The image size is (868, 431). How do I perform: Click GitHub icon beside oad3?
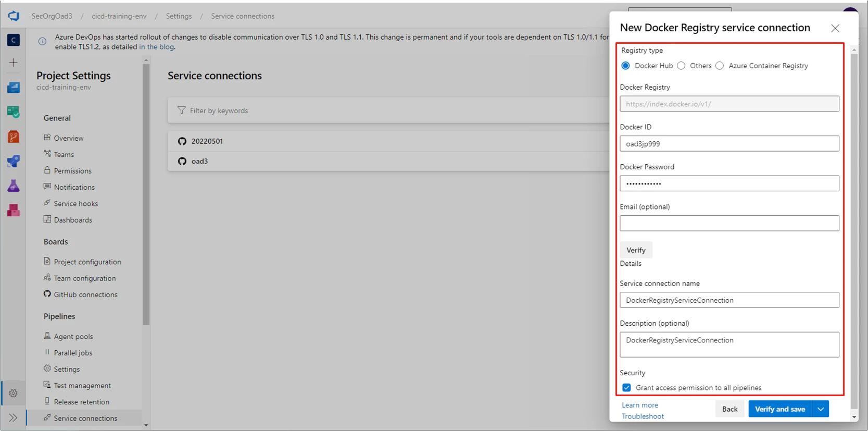click(182, 161)
